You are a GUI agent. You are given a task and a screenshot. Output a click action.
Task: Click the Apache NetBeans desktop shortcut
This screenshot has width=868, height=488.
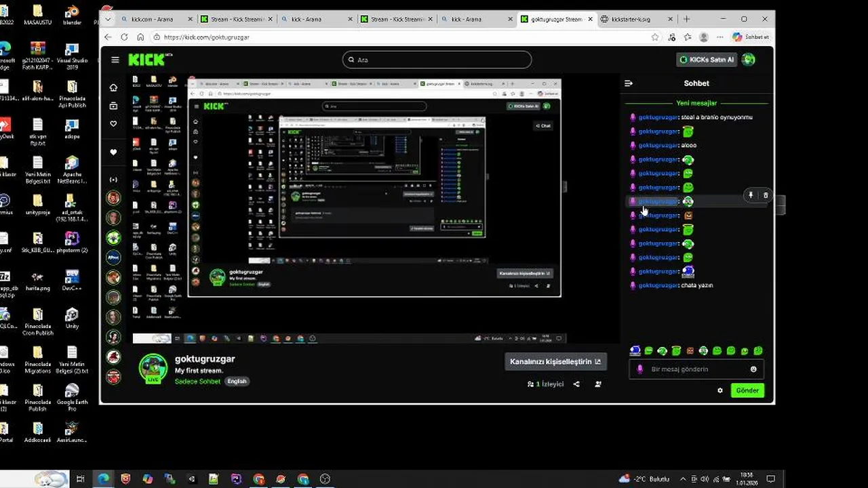pos(72,169)
